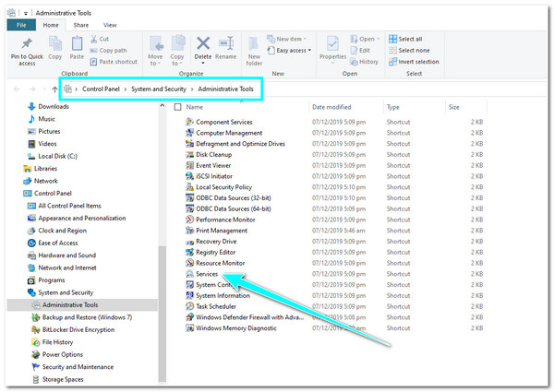Open the Delete options dropdown arrow
Image resolution: width=554 pixels, height=392 pixels.
pyautogui.click(x=203, y=63)
